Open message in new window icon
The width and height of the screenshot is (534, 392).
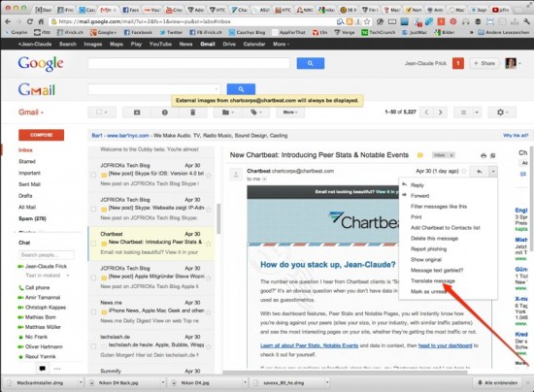click(493, 155)
